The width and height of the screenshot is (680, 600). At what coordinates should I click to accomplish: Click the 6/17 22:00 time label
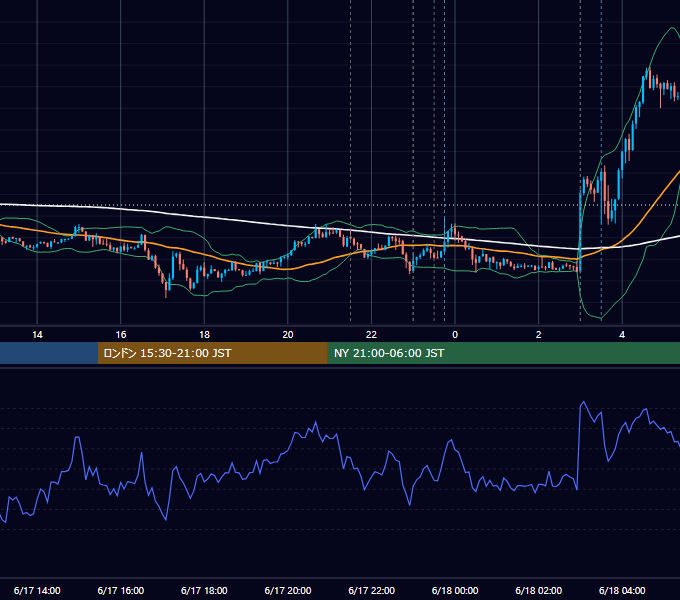coord(371,590)
